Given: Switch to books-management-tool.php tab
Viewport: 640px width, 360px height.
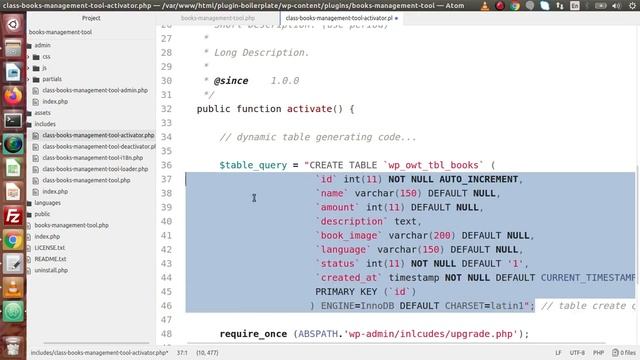Looking at the screenshot, I should 218,18.
